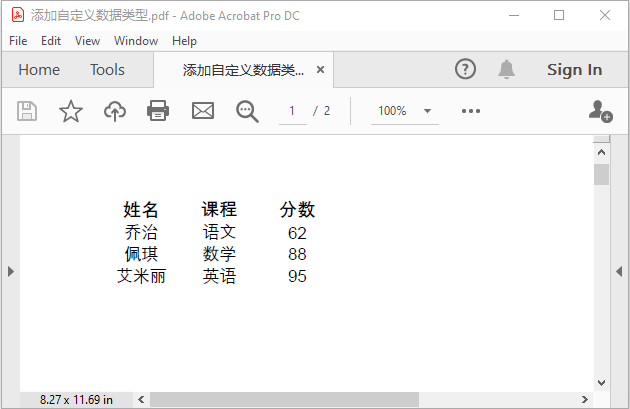
Task: Open the Help menu
Action: [184, 41]
